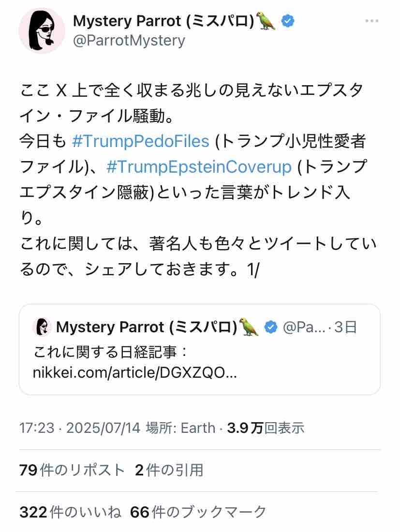400x532 pixels.
Task: View the 79件のリポスト list
Action: pos(72,470)
